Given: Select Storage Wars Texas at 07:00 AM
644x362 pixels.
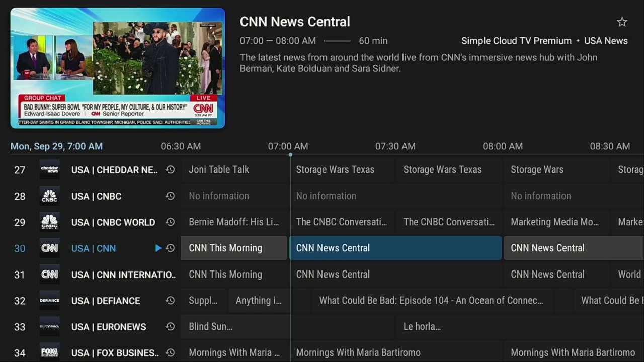Looking at the screenshot, I should click(342, 170).
